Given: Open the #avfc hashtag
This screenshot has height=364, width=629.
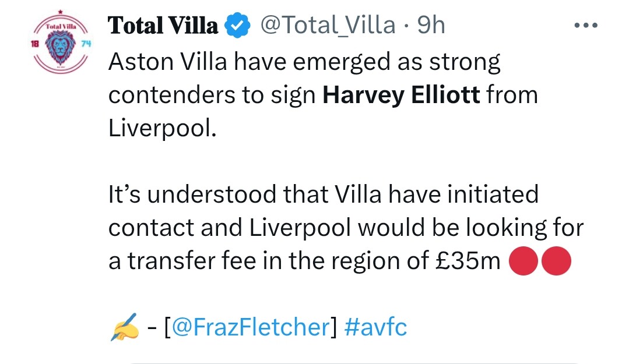Looking at the screenshot, I should (x=376, y=327).
